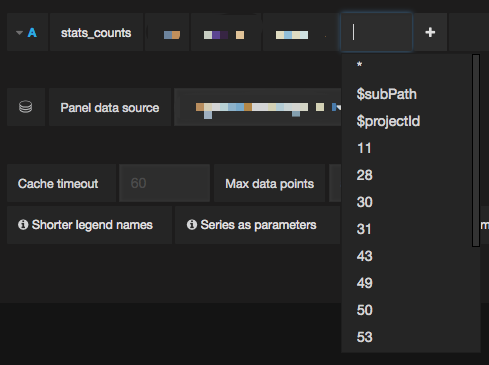Click the empty segment text input
The width and height of the screenshot is (489, 365).
tap(376, 32)
